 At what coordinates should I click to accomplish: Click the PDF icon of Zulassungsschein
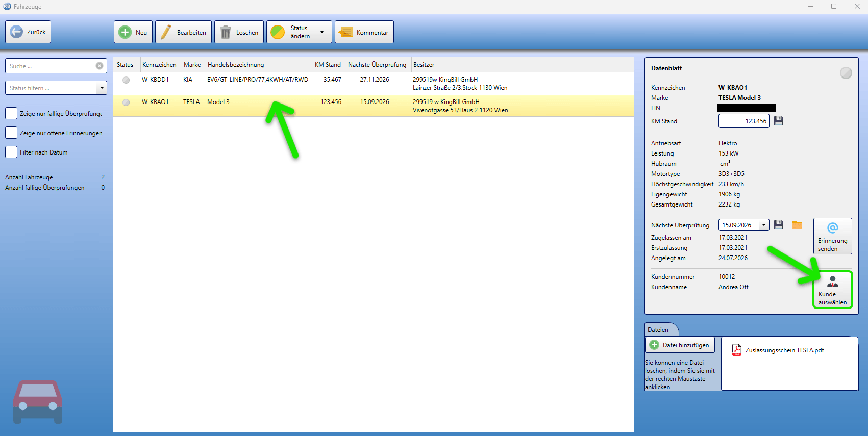click(736, 350)
